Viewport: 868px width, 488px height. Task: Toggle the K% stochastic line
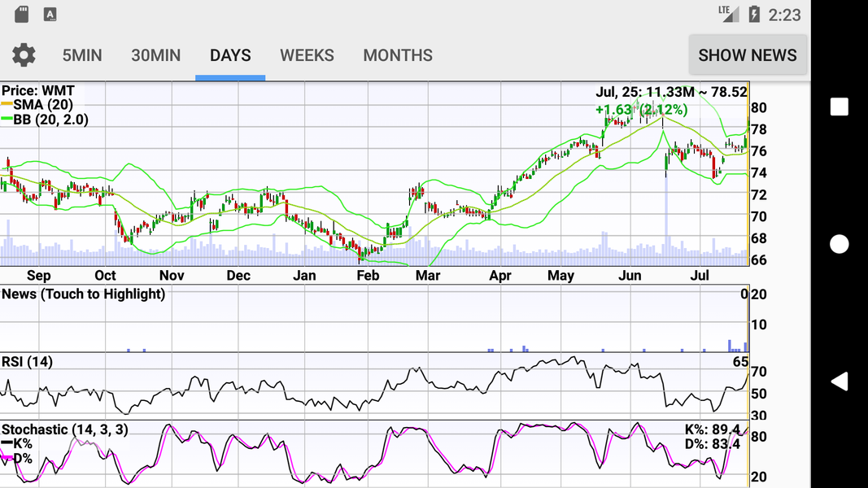click(x=21, y=445)
